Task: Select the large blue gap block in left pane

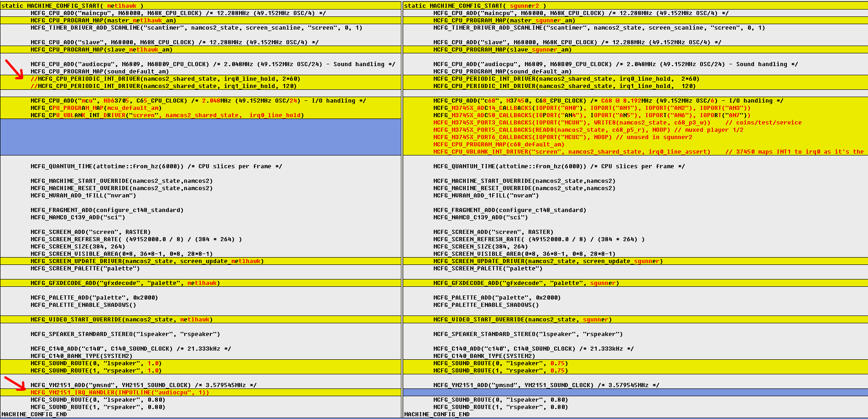Action: point(201,137)
